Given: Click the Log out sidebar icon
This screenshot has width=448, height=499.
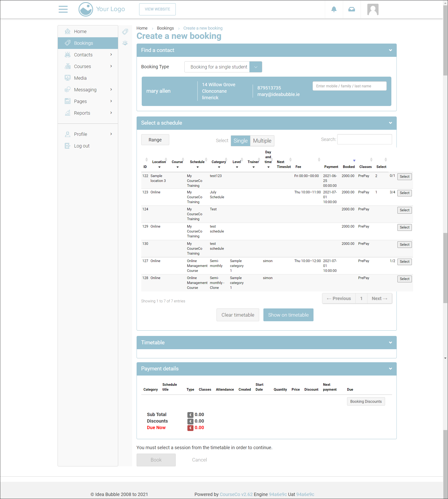Looking at the screenshot, I should [67, 146].
